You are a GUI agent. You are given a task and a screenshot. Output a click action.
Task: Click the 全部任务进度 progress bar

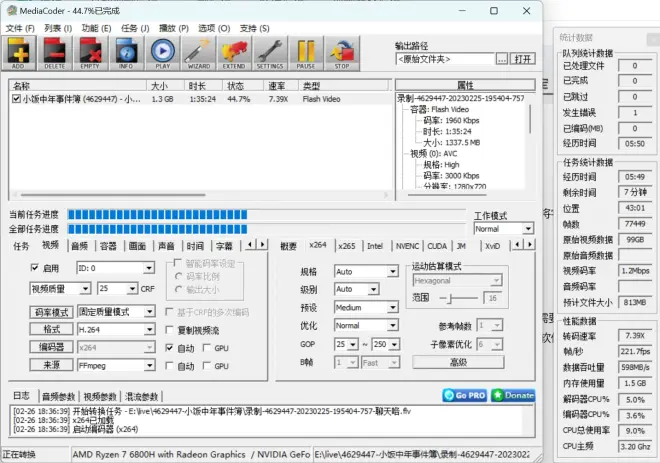[x=266, y=229]
